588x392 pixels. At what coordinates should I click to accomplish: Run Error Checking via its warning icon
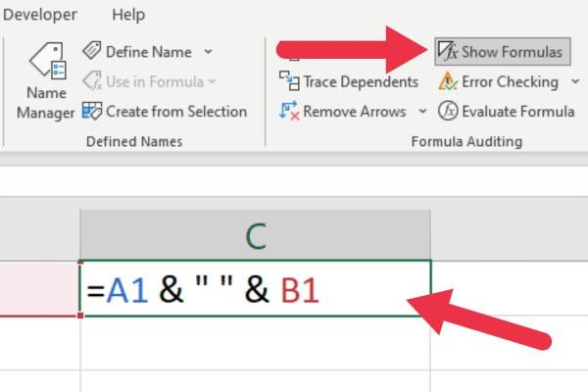pos(448,81)
